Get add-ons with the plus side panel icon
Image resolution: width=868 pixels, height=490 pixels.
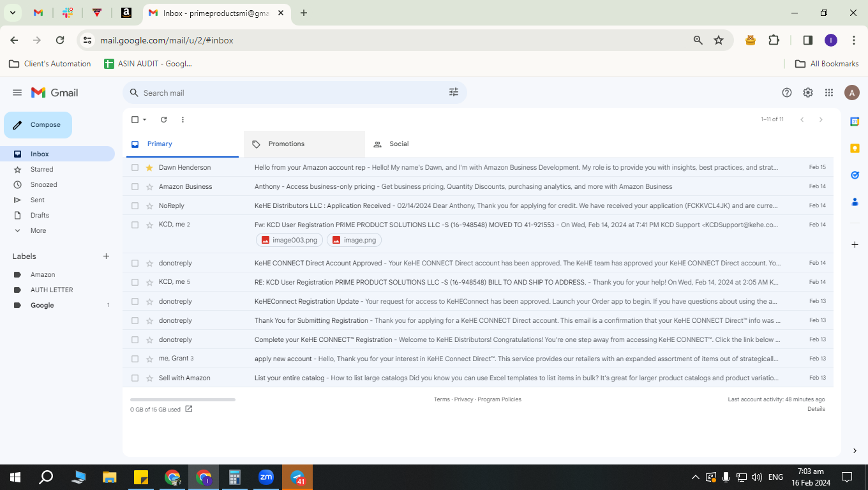[x=855, y=244]
